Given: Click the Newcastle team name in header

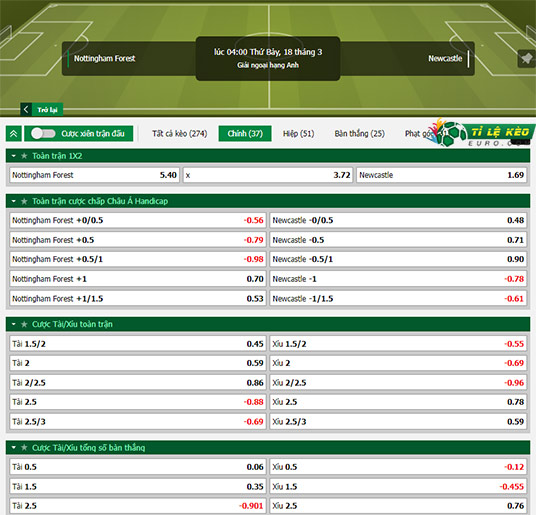Looking at the screenshot, I should pyautogui.click(x=445, y=58).
